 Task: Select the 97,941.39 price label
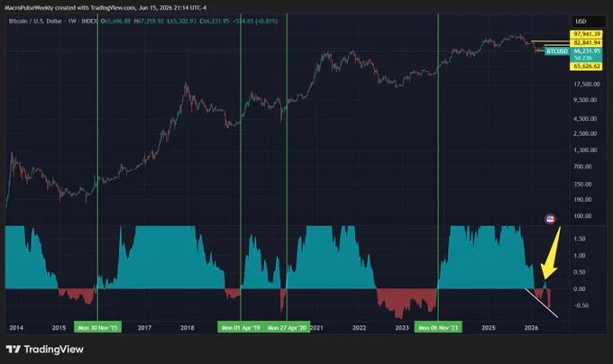[587, 34]
